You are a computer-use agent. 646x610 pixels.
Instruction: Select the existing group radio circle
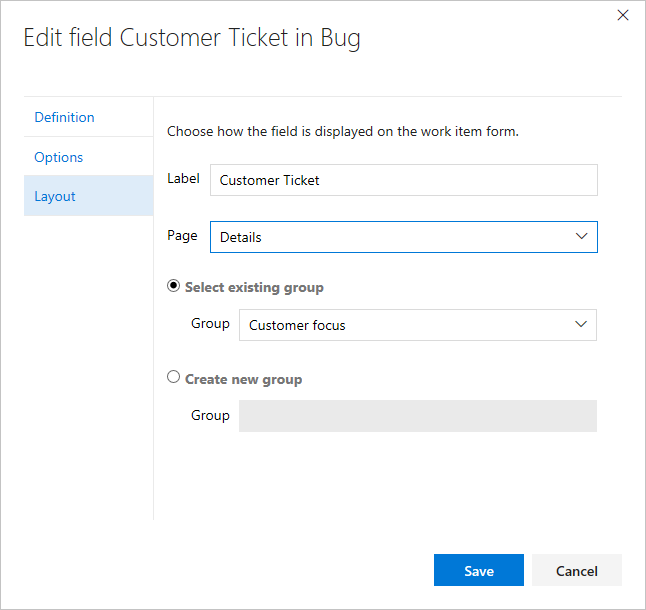[x=174, y=286]
